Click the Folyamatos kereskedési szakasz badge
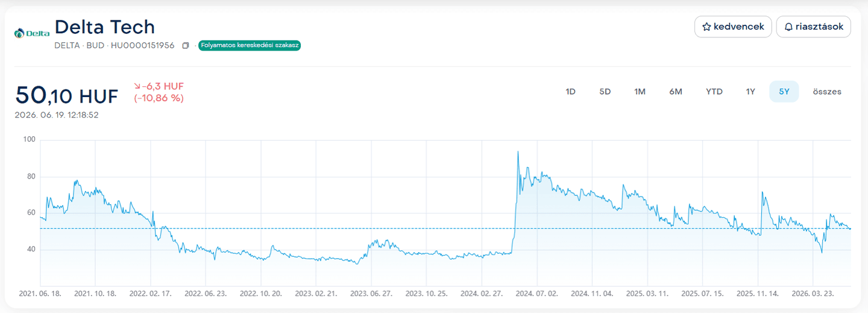The height and width of the screenshot is (313, 868). (x=249, y=45)
